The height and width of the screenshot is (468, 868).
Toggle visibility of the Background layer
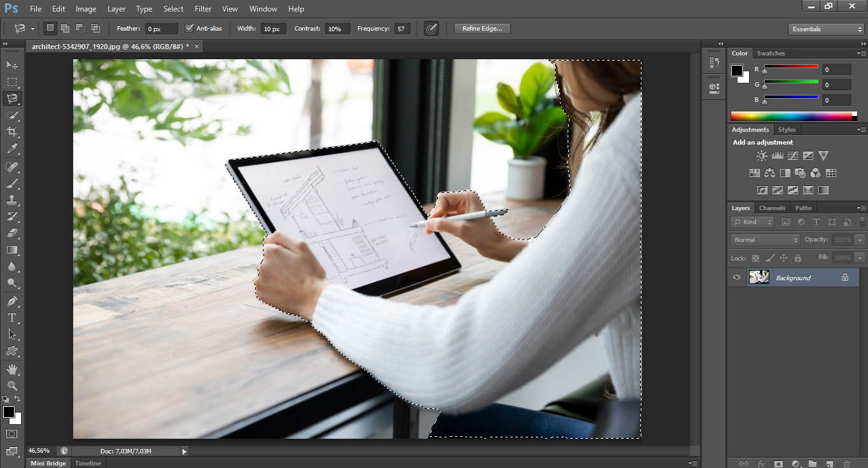click(x=736, y=277)
